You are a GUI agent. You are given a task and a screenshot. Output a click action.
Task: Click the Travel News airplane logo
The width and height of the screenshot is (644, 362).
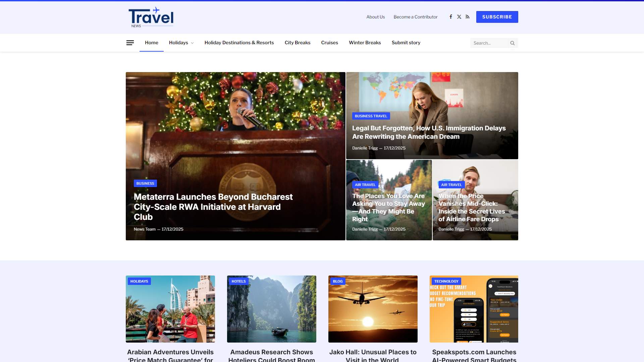pos(151,17)
